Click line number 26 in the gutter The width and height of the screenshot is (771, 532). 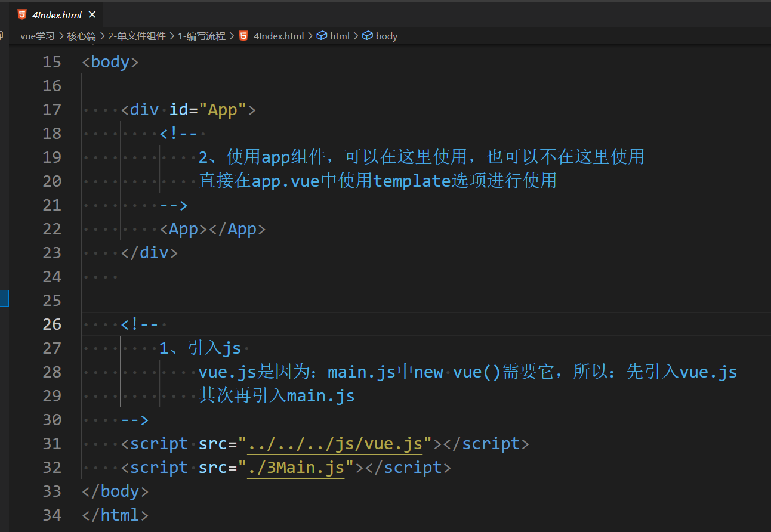pyautogui.click(x=52, y=324)
